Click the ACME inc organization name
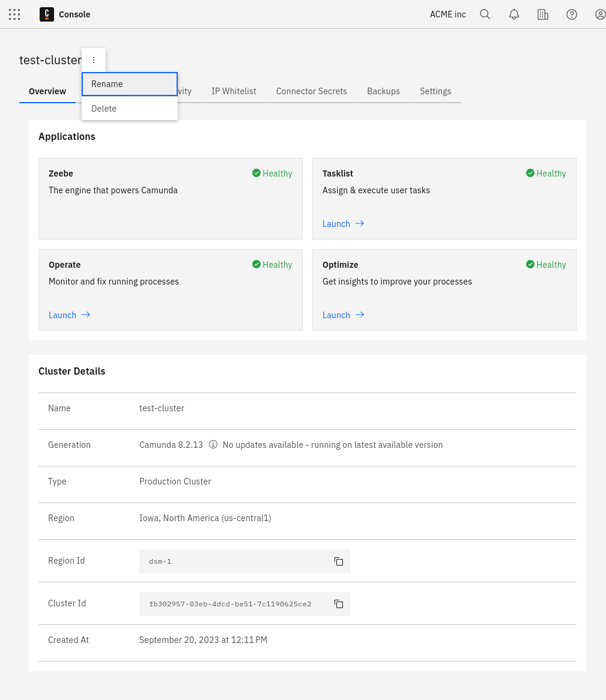 447,14
